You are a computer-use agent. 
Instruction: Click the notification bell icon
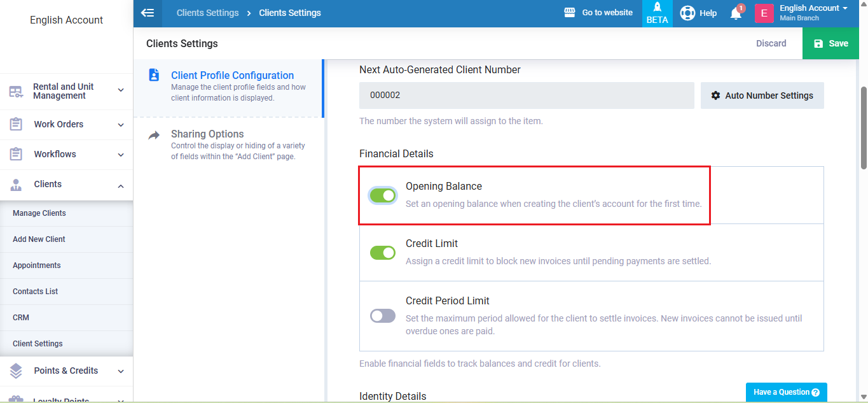point(736,13)
